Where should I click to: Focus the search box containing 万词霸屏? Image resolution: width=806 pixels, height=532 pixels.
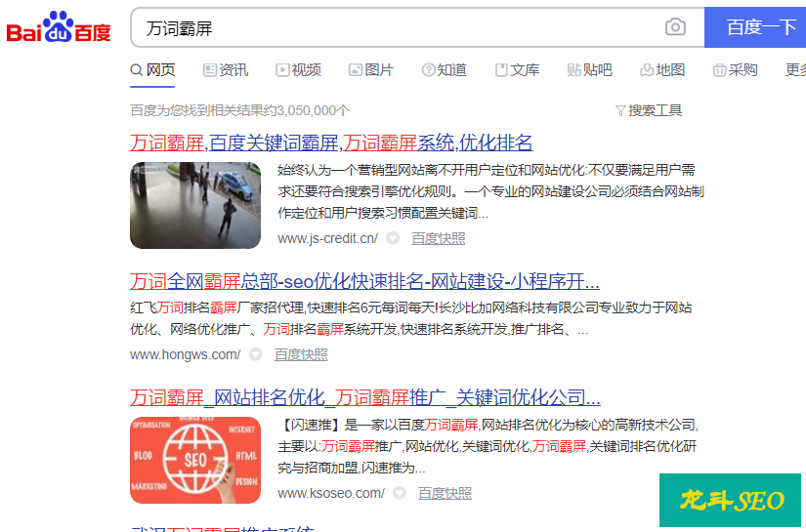click(x=417, y=27)
